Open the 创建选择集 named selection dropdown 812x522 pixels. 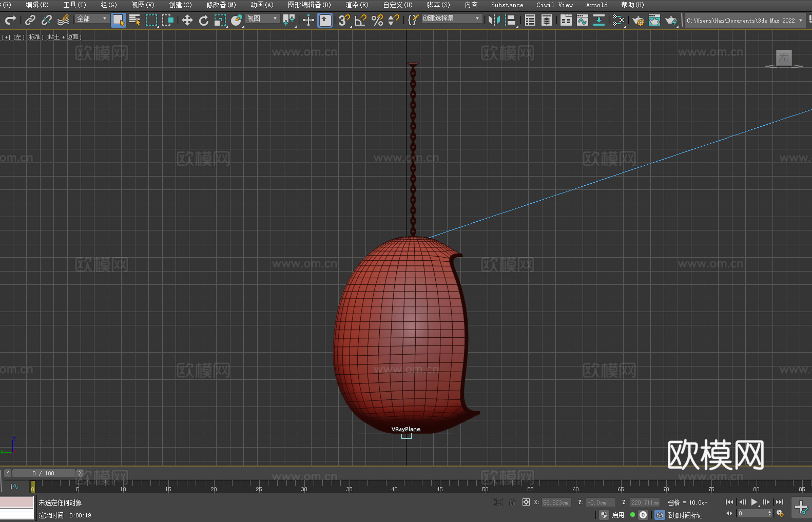pos(452,18)
